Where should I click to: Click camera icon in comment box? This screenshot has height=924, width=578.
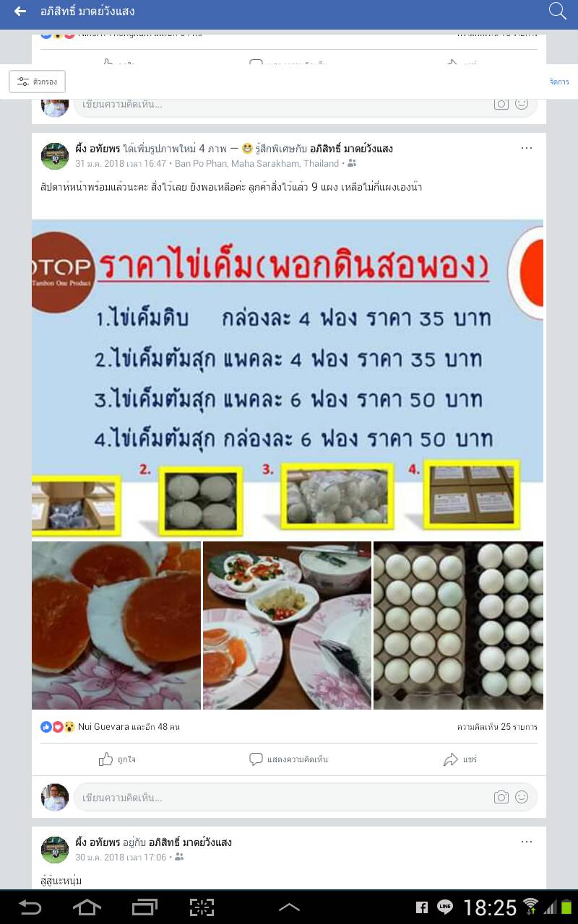click(501, 797)
